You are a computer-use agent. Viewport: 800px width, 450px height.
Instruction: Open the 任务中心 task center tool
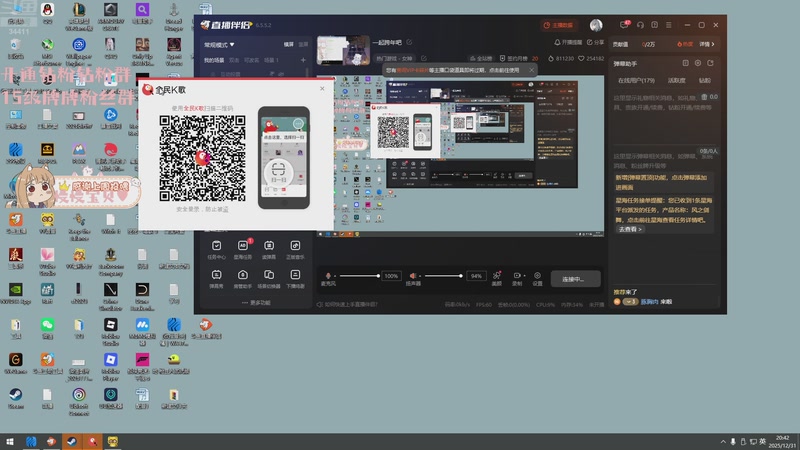coord(216,249)
